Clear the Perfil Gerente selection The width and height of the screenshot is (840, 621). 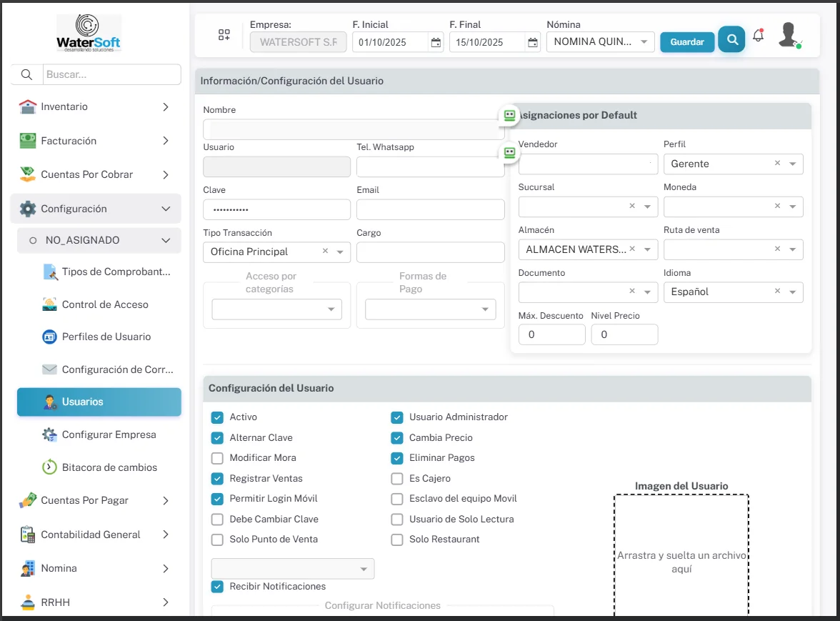pyautogui.click(x=777, y=163)
